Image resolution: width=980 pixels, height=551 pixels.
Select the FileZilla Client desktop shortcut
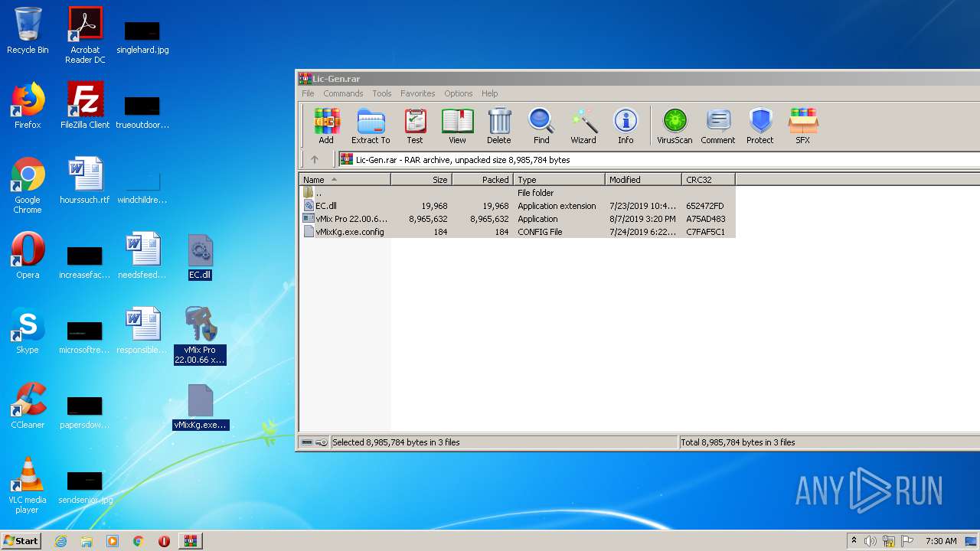pyautogui.click(x=85, y=106)
